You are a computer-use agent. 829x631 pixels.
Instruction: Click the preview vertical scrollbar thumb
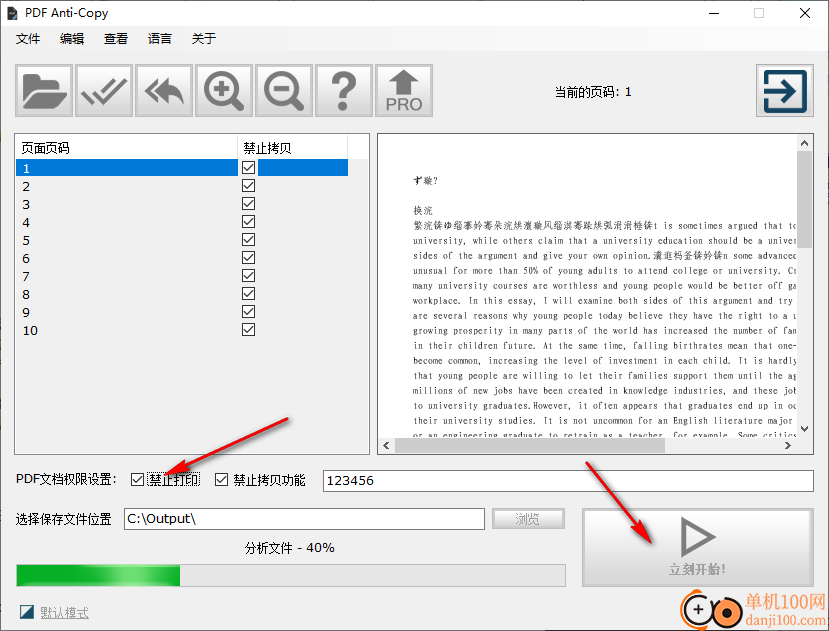pos(804,199)
